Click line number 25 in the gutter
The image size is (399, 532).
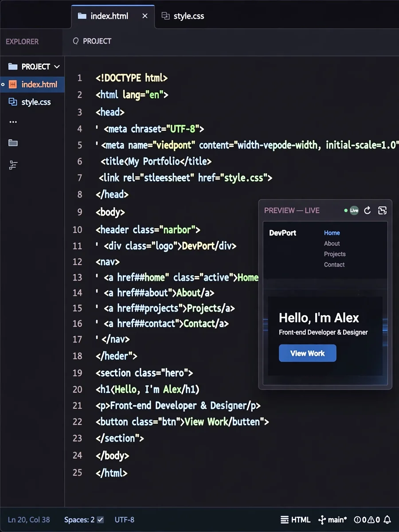coord(77,473)
